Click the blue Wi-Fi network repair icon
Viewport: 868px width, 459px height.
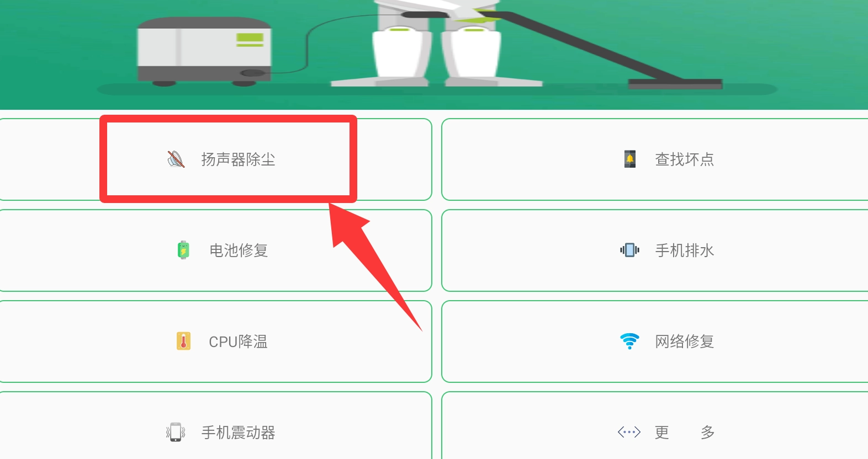[x=629, y=341]
